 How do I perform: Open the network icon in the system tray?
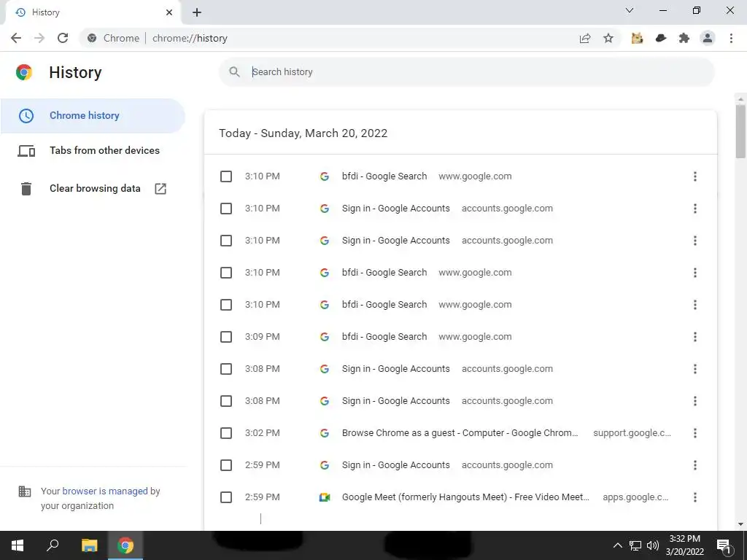click(635, 545)
